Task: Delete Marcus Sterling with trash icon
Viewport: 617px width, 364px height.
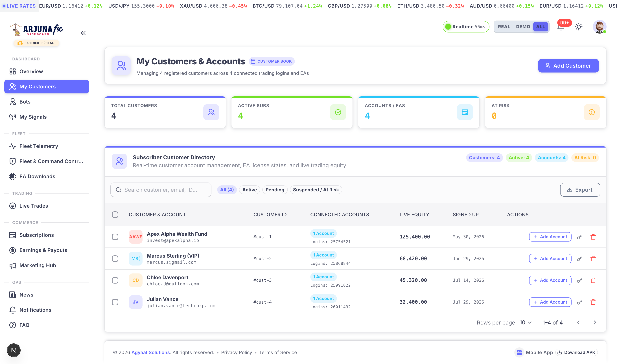Action: (x=593, y=259)
